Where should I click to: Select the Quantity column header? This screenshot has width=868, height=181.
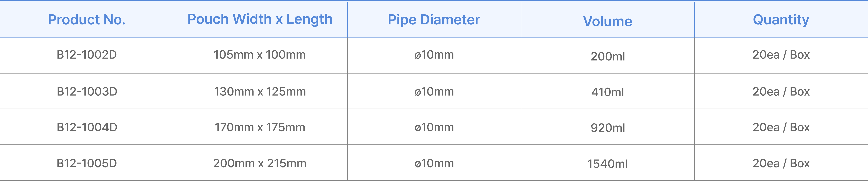[x=781, y=20]
